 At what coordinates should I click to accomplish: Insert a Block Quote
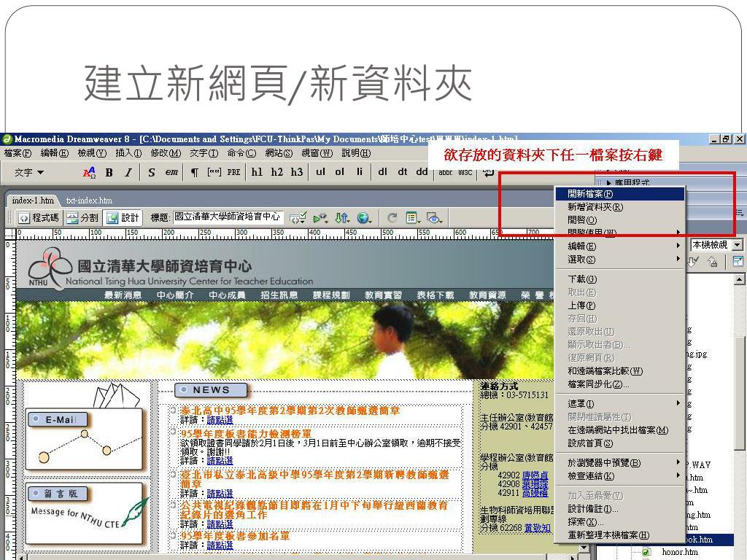point(214,172)
